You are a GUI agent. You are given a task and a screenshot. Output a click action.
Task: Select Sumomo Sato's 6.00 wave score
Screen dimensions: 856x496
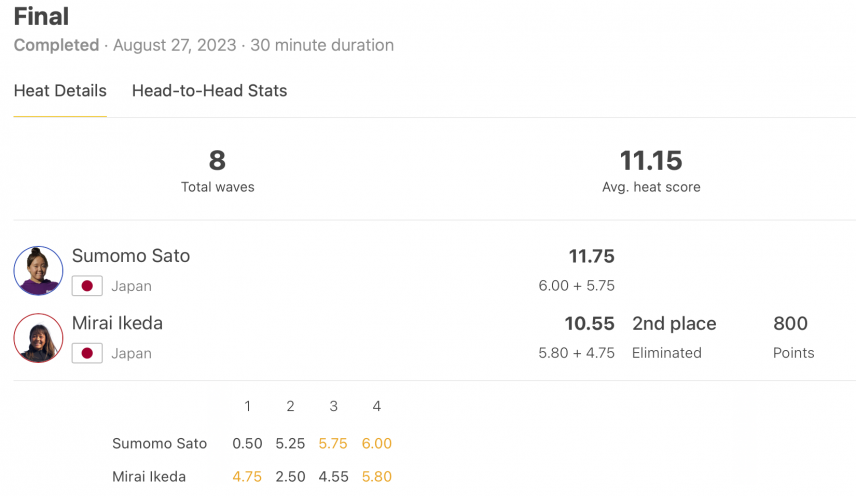tap(377, 443)
